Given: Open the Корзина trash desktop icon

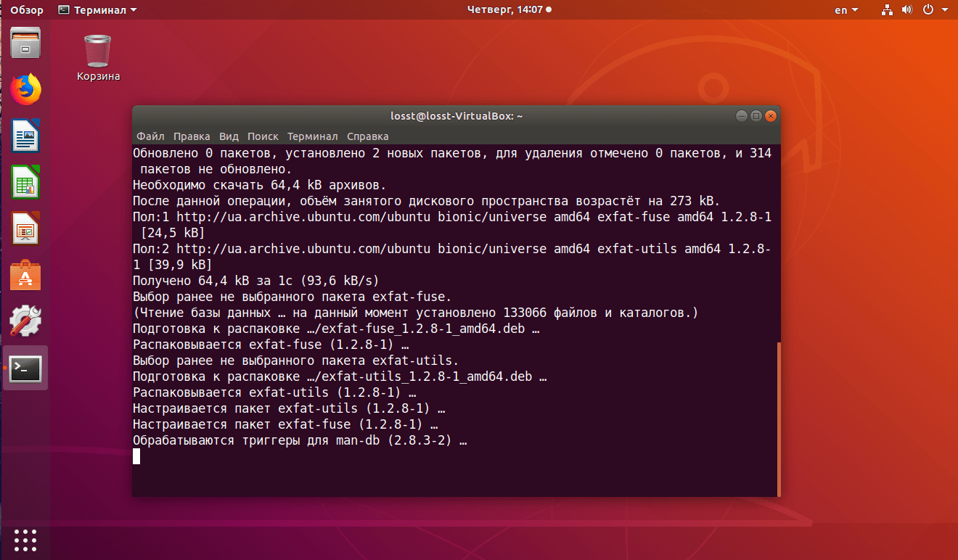Looking at the screenshot, I should [x=98, y=58].
